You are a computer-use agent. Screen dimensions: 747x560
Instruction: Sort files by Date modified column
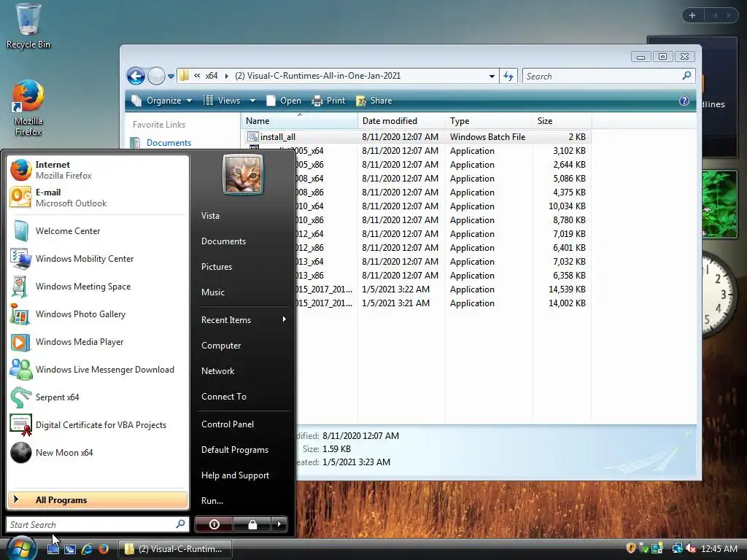point(401,121)
